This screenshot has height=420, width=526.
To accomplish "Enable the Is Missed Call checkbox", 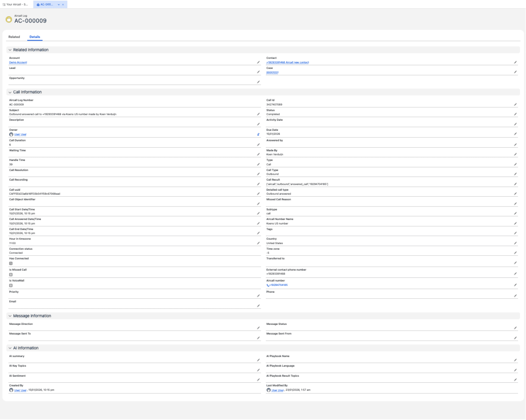I will point(10,274).
